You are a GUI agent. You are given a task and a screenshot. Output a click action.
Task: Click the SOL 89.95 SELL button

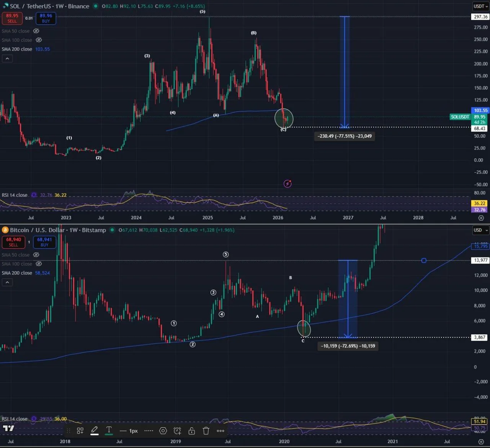tap(12, 18)
